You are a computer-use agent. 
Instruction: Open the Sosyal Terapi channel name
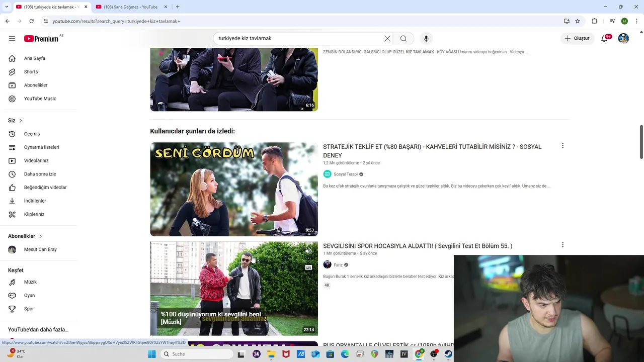tap(346, 174)
